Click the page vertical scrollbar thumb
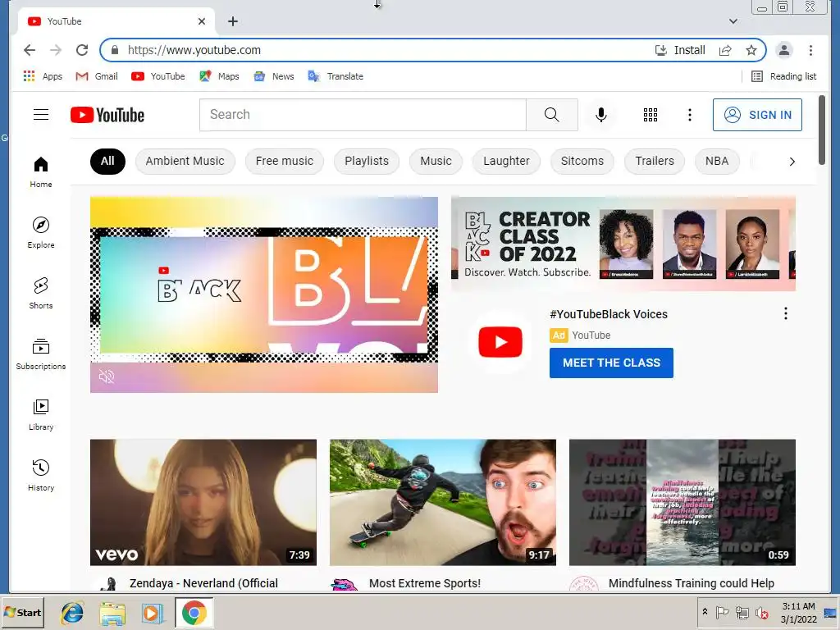This screenshot has height=630, width=840. point(822,130)
